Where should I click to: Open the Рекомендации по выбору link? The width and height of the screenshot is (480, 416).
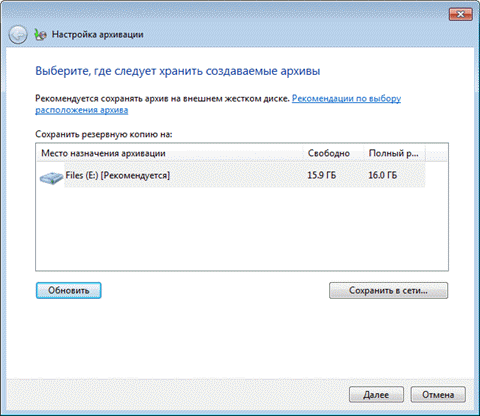(x=346, y=99)
